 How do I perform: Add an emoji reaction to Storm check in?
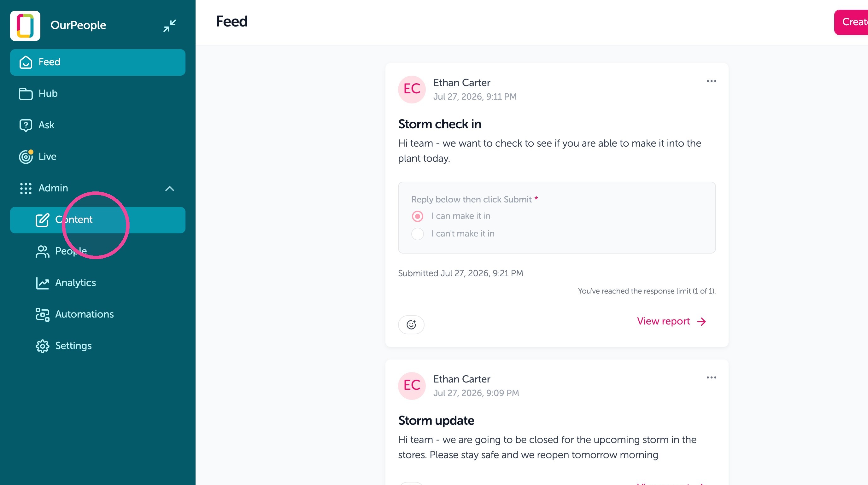point(411,325)
